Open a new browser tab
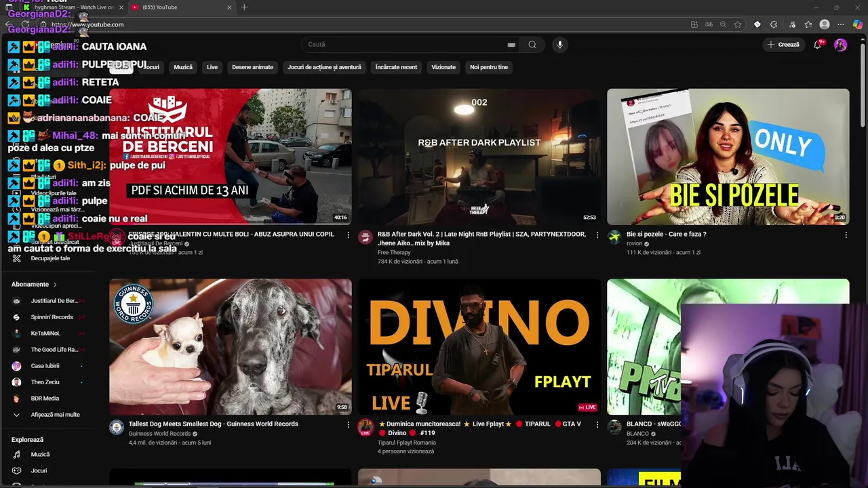The height and width of the screenshot is (488, 868). pos(244,7)
